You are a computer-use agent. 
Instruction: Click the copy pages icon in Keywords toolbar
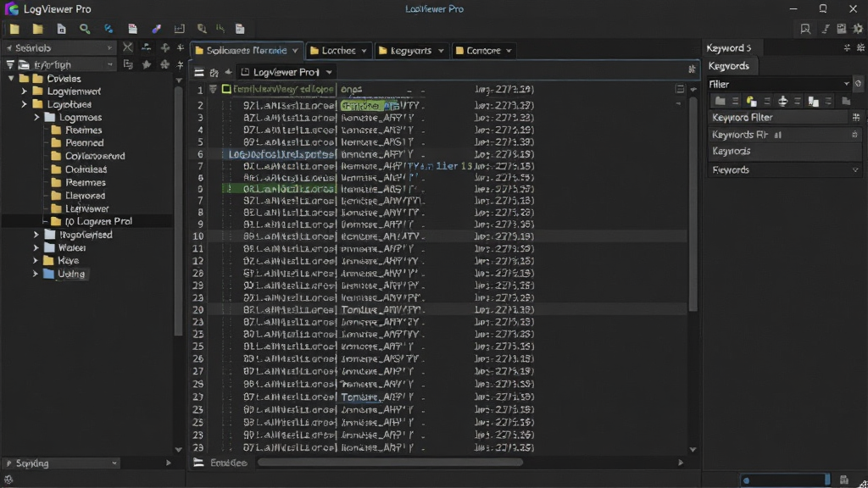pyautogui.click(x=813, y=101)
